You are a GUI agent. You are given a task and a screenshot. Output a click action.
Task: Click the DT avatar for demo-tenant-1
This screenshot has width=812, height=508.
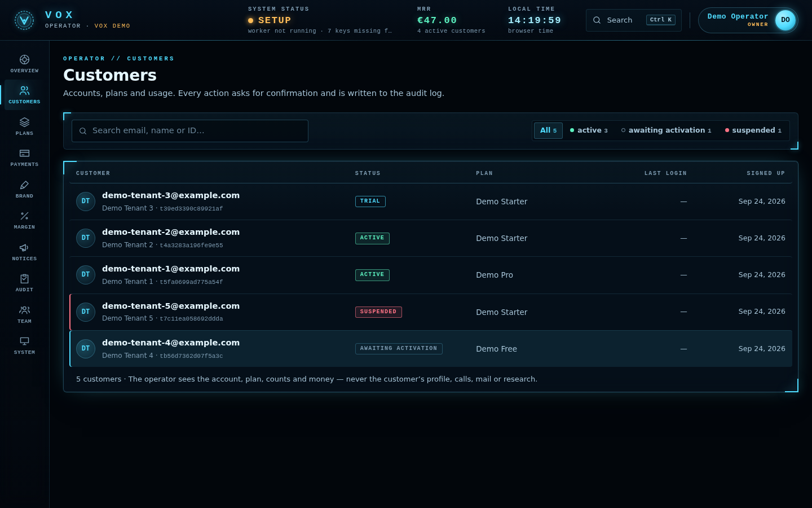pyautogui.click(x=86, y=275)
